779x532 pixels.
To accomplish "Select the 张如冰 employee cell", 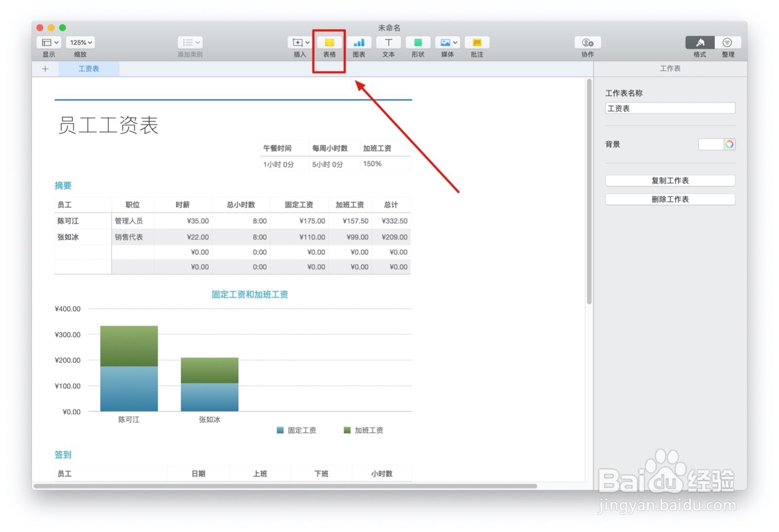I will (x=83, y=237).
